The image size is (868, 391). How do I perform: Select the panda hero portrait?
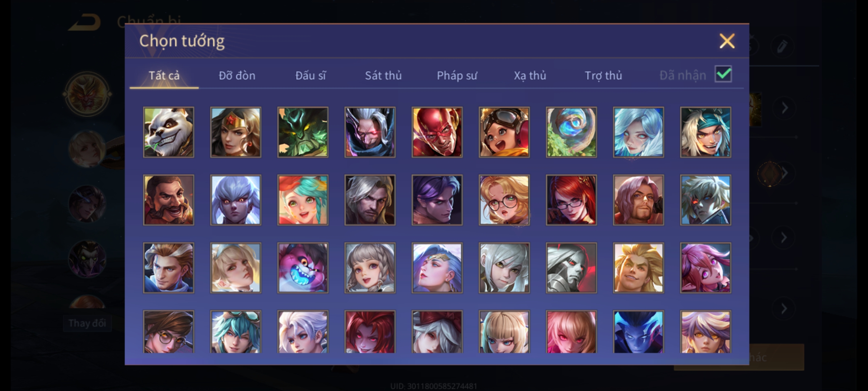(169, 132)
